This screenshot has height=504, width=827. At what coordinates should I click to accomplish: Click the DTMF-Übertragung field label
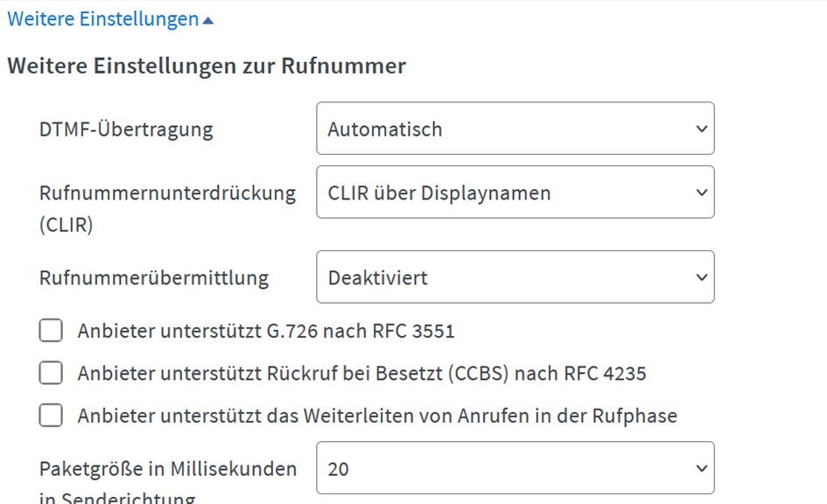126,129
